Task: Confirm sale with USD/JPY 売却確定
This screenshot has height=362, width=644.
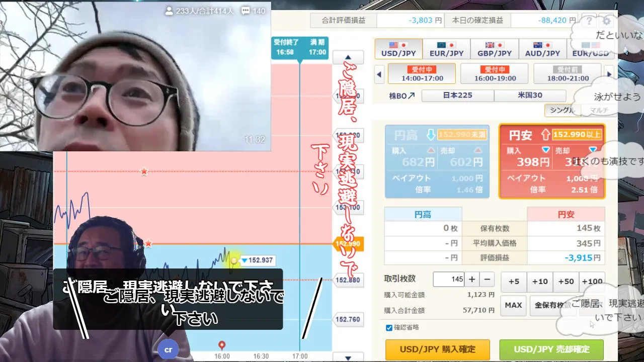Action: pos(551,349)
